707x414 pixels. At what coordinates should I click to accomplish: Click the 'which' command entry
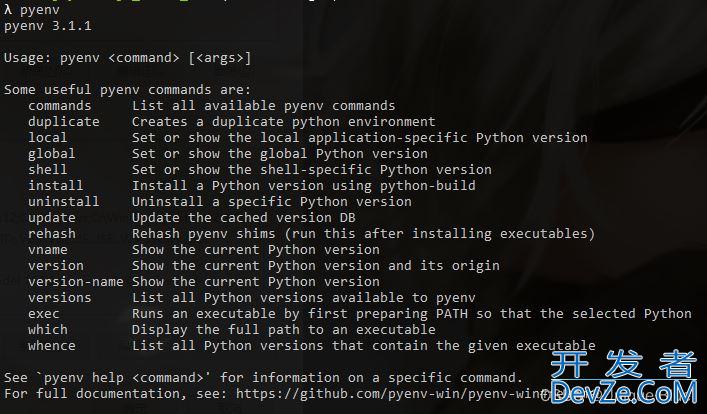(x=47, y=330)
